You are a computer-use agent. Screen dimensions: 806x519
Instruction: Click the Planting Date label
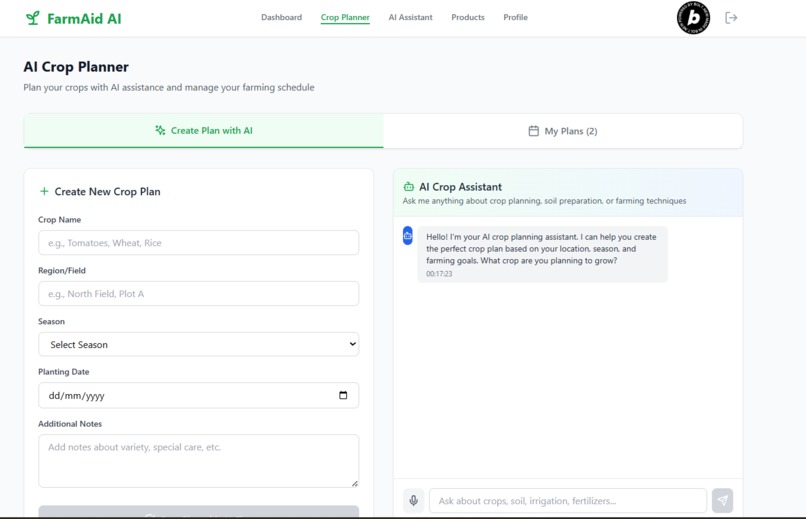coord(64,372)
